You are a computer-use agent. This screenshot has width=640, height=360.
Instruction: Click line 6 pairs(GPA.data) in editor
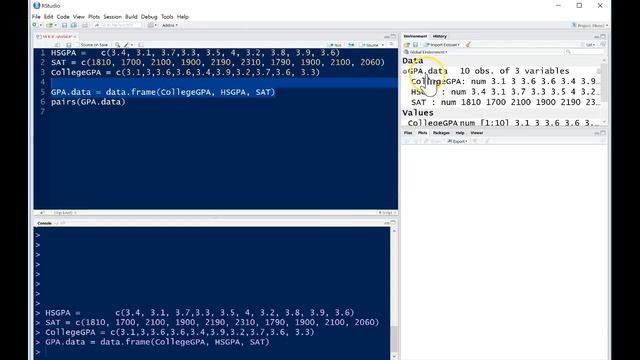(x=88, y=102)
